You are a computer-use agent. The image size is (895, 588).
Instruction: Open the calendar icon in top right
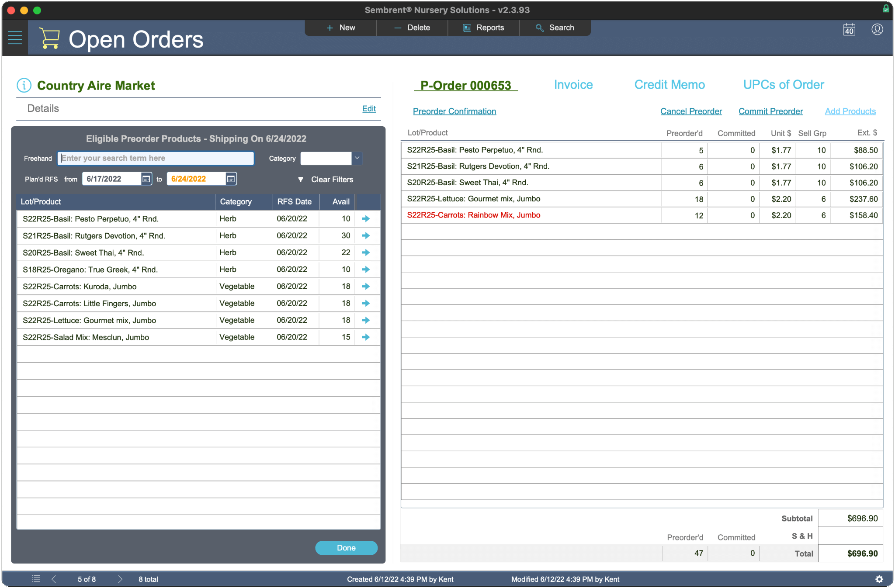(x=849, y=30)
